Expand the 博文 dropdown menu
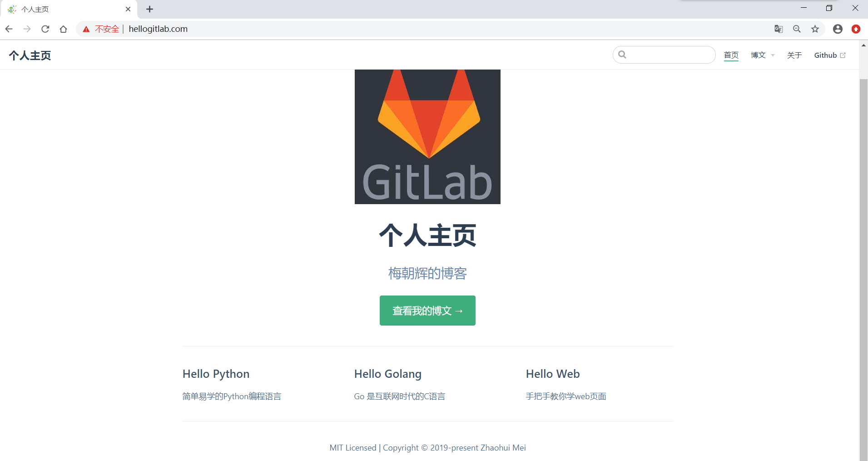The image size is (868, 461). point(763,55)
